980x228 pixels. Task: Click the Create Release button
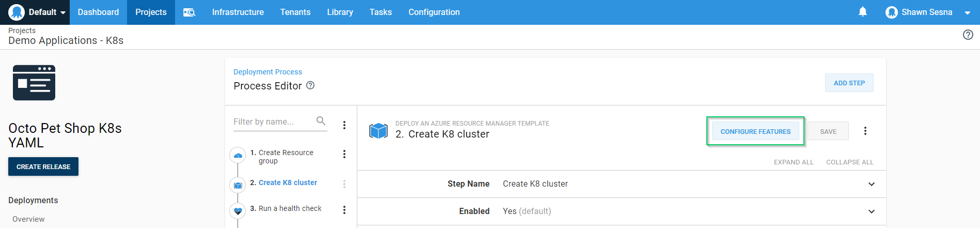click(x=43, y=166)
